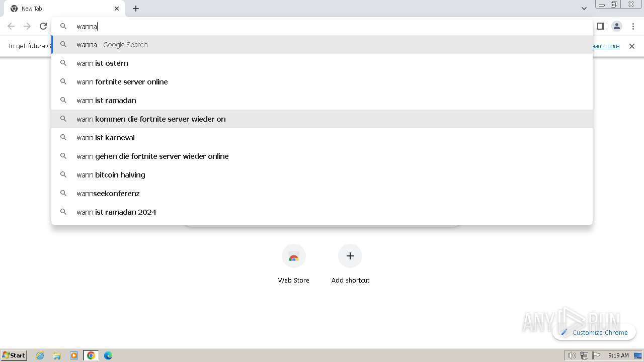
Task: Choose 'wann ist ramadan 2024' suggestion
Action: [322, 212]
